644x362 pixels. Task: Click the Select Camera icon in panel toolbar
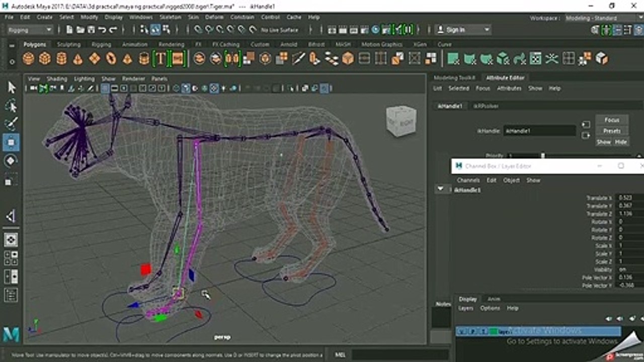tap(33, 88)
